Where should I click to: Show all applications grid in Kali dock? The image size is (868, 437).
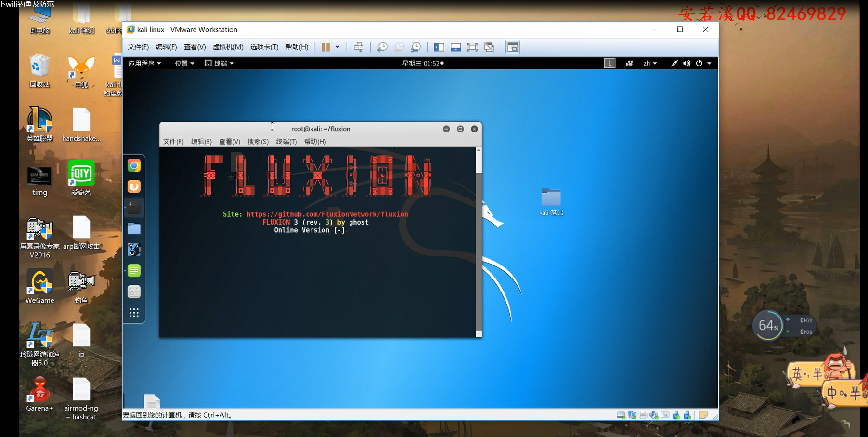click(x=134, y=313)
